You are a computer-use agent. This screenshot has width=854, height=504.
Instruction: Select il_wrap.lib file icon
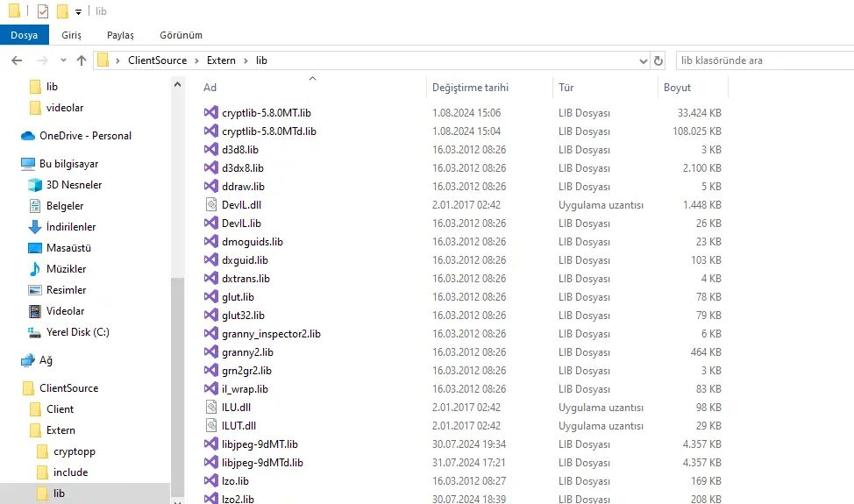pyautogui.click(x=210, y=389)
